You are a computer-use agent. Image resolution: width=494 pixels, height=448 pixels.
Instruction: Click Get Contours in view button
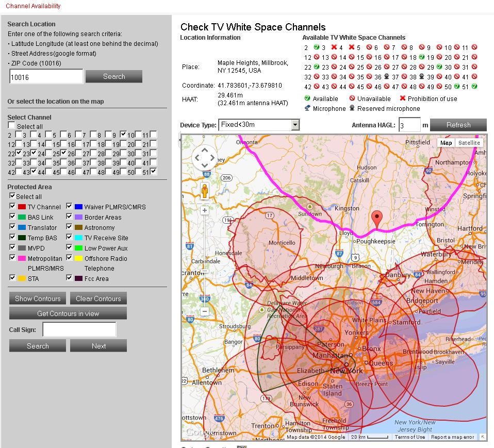point(68,313)
